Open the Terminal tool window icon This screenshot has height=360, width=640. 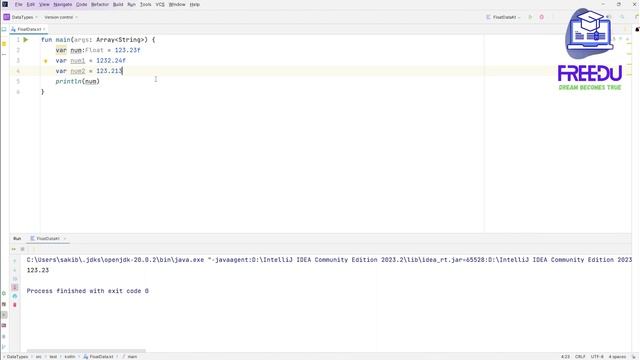coord(4,325)
